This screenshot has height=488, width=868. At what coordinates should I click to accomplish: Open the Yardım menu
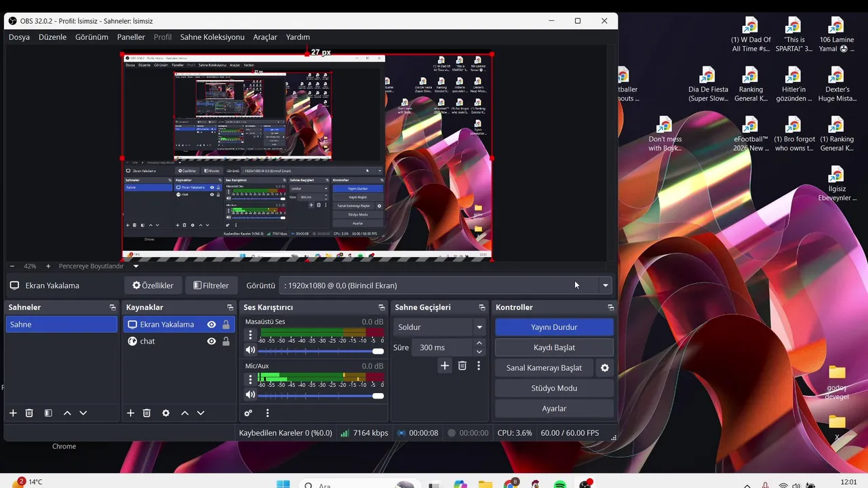tap(298, 37)
